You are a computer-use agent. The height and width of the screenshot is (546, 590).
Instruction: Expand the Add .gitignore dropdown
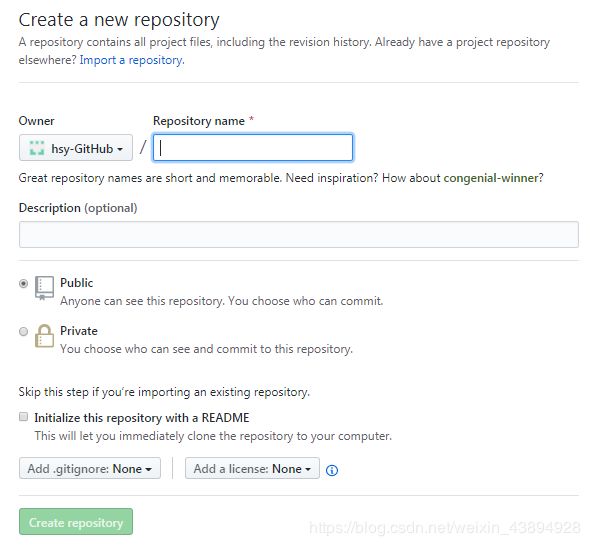click(x=90, y=468)
